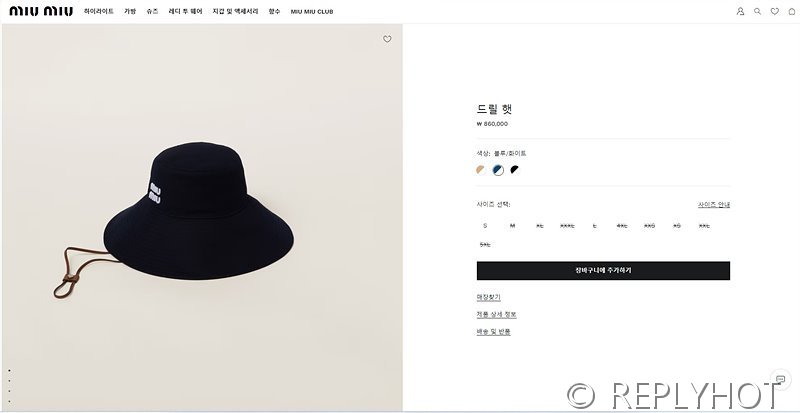800x413 pixels.
Task: Open the wishlist heart in header
Action: pyautogui.click(x=773, y=11)
